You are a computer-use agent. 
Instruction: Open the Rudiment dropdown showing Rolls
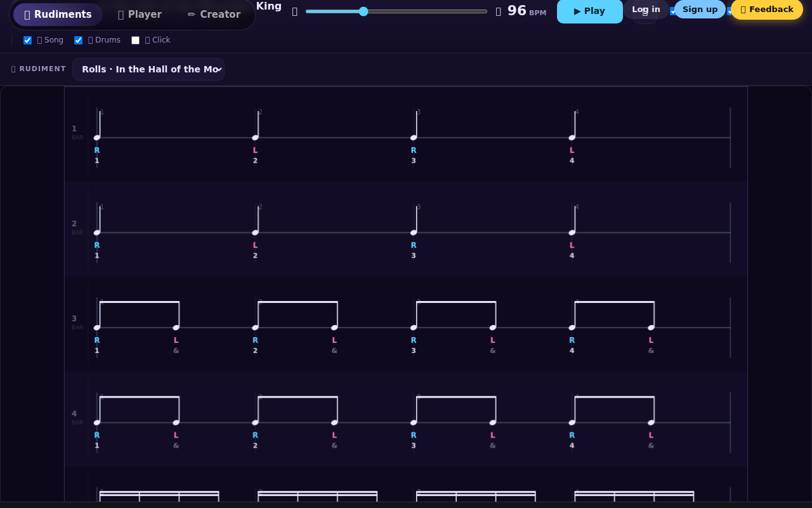[148, 69]
